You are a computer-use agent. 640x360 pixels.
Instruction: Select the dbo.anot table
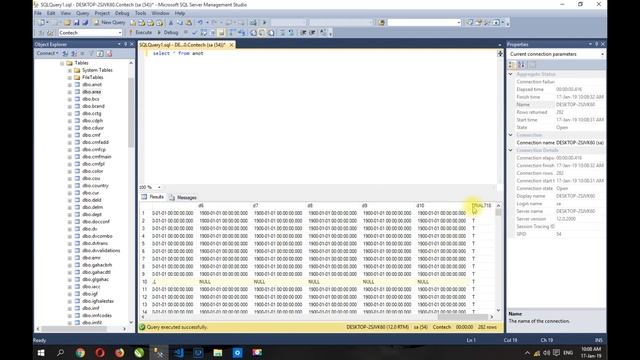92,84
